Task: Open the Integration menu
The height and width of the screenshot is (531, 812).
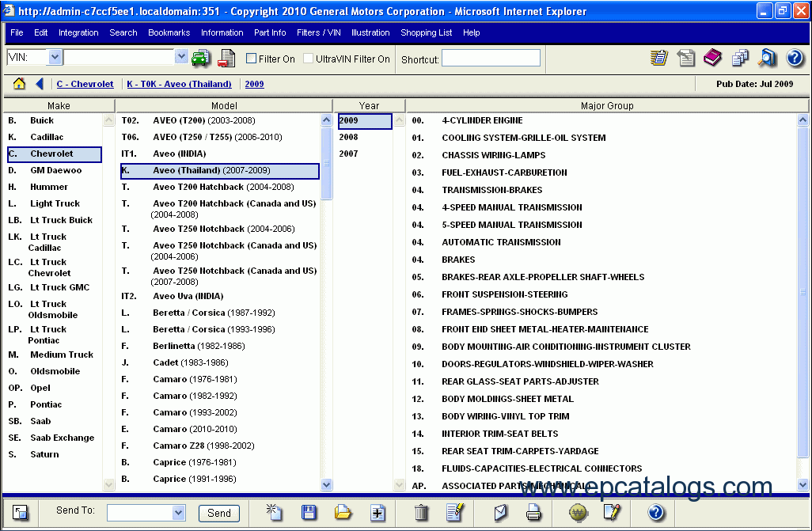Action: pos(78,32)
